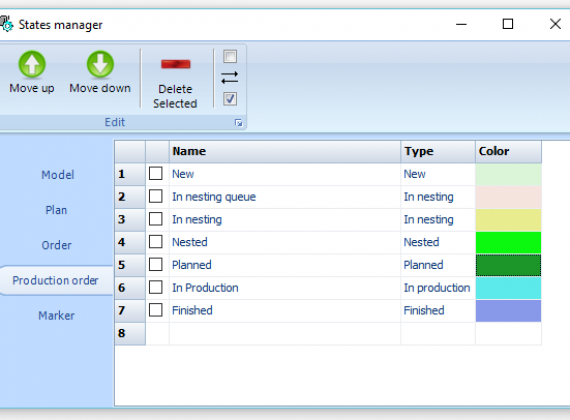Click the select all checked box icon

230,99
